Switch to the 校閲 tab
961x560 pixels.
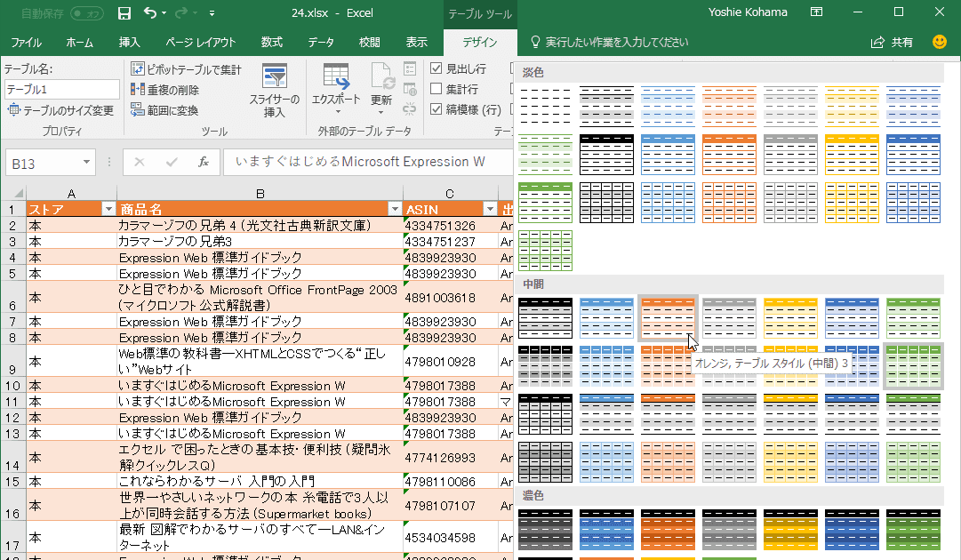click(x=369, y=43)
